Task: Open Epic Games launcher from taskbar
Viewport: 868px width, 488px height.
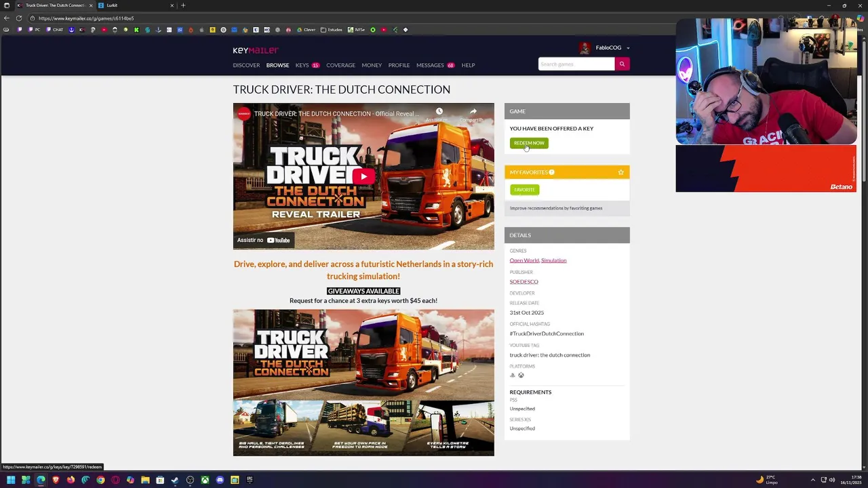Action: click(x=250, y=480)
